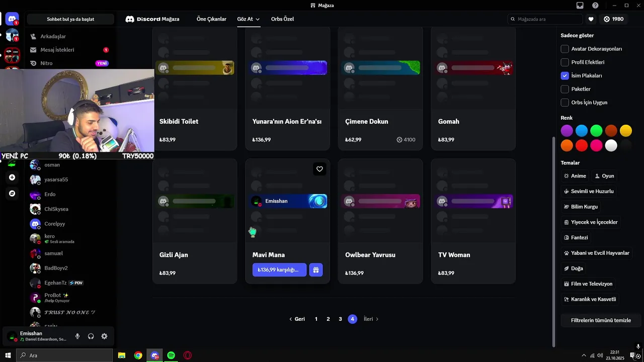Screen dimensions: 644x362
Task: Open TV Woman nameplate card
Action: point(473,221)
